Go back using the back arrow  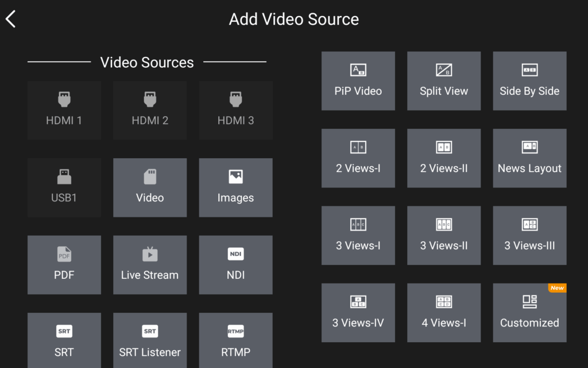point(11,19)
